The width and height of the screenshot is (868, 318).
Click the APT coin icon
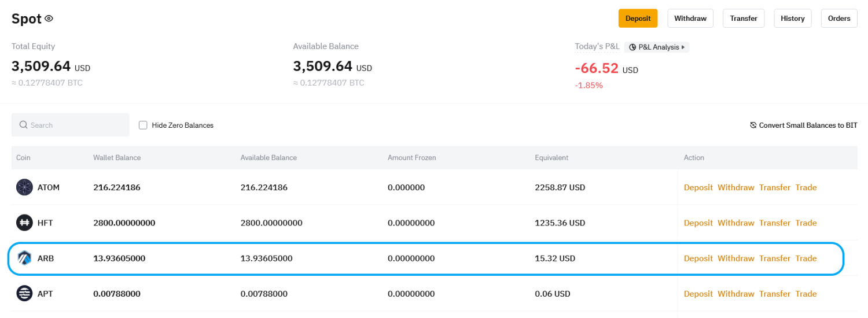coord(24,294)
